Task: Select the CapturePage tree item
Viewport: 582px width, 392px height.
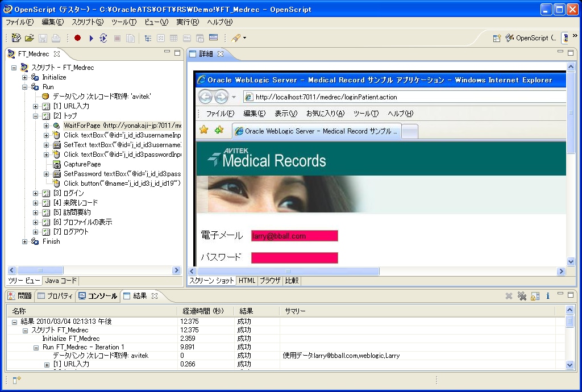Action: (82, 164)
